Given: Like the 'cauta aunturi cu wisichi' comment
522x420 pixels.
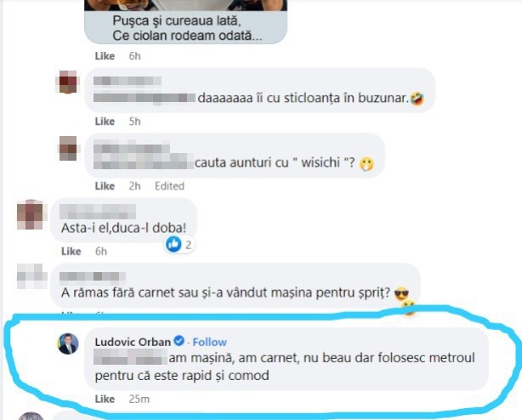Looking at the screenshot, I should pos(105,185).
